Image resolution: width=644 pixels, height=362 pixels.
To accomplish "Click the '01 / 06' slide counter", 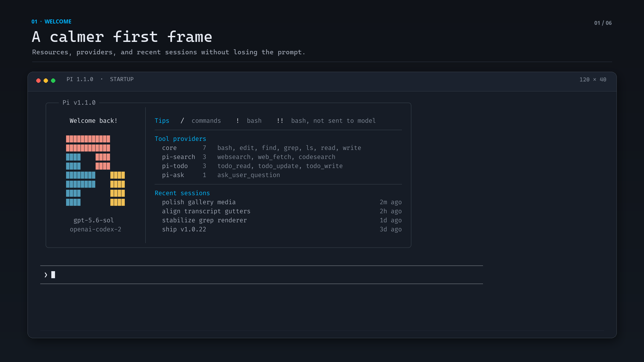I will click(x=603, y=23).
